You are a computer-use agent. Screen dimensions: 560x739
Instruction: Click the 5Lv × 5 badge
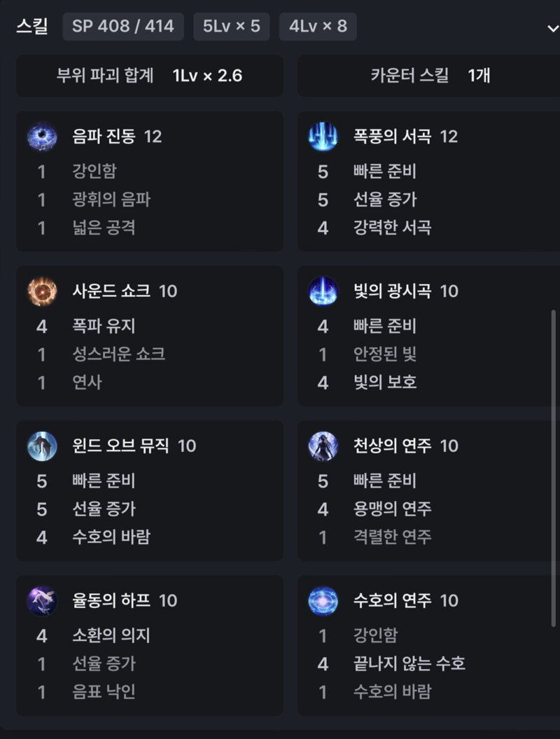click(231, 27)
